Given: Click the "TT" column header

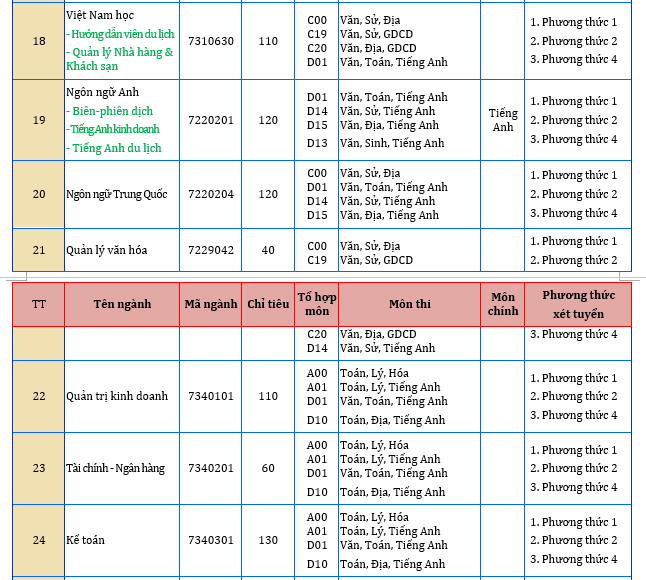Looking at the screenshot, I should coord(39,304).
